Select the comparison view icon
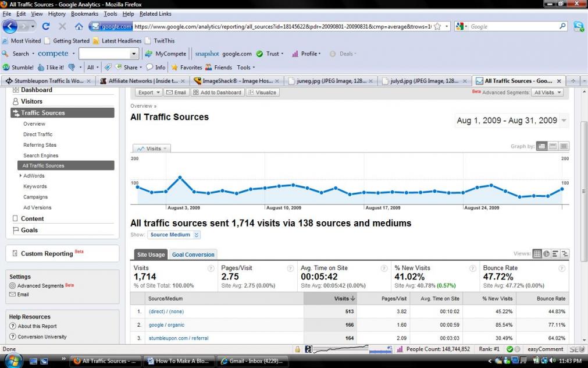 (x=564, y=254)
